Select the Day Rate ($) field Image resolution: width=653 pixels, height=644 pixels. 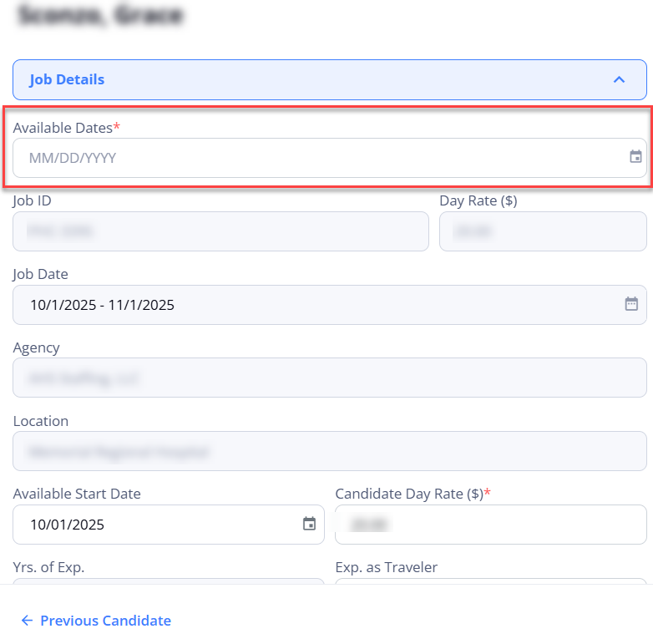coord(542,231)
